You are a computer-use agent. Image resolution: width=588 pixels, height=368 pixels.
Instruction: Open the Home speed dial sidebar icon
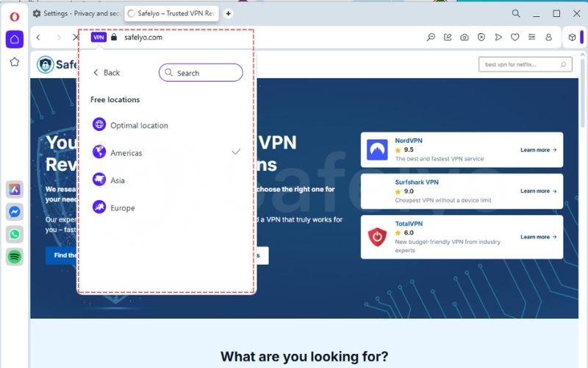click(x=15, y=39)
